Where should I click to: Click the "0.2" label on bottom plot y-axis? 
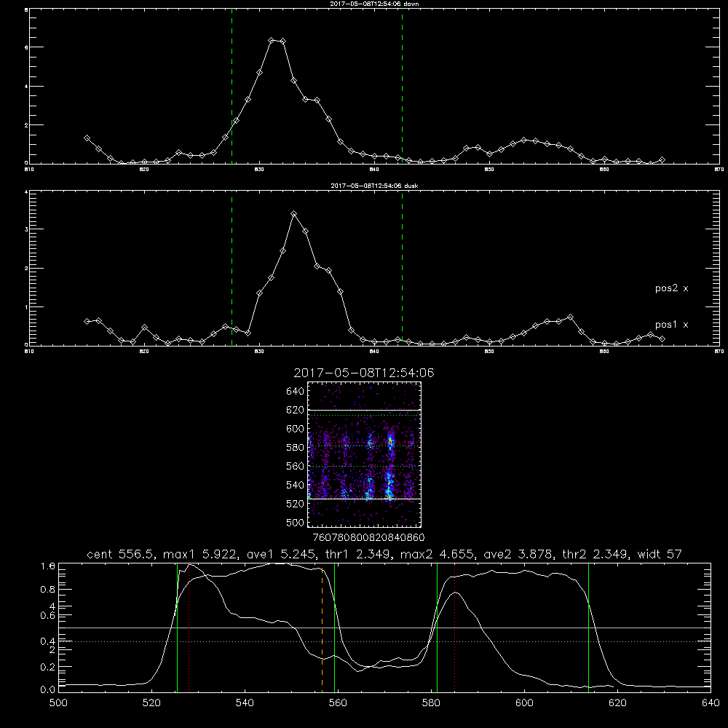48,667
